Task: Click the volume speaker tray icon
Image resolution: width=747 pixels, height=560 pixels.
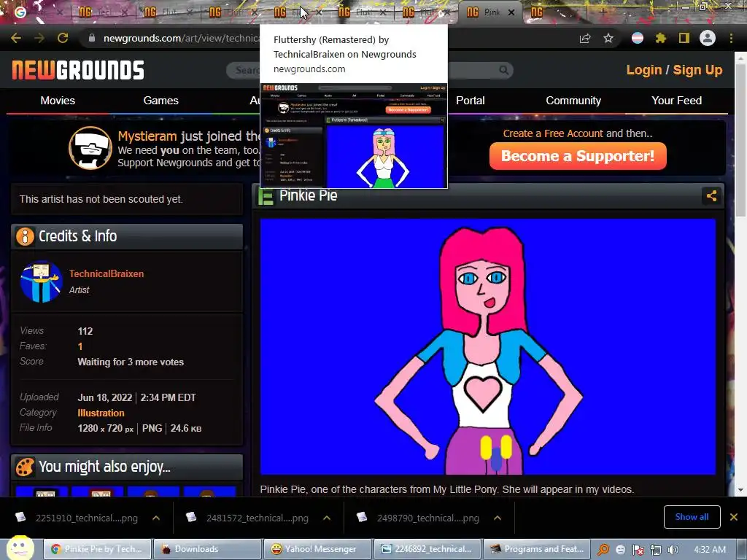Action: point(673,550)
